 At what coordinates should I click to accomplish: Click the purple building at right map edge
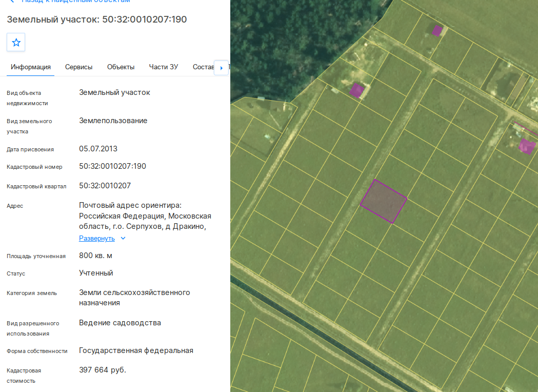tap(527, 146)
